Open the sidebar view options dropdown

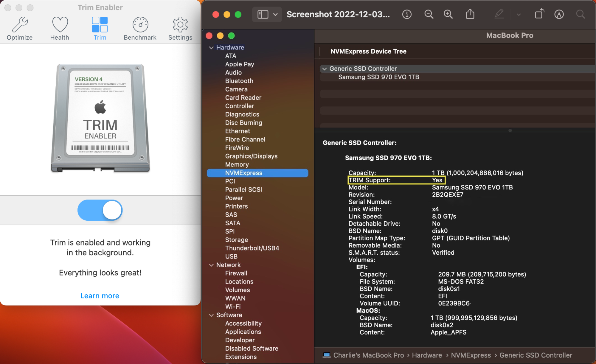[275, 14]
